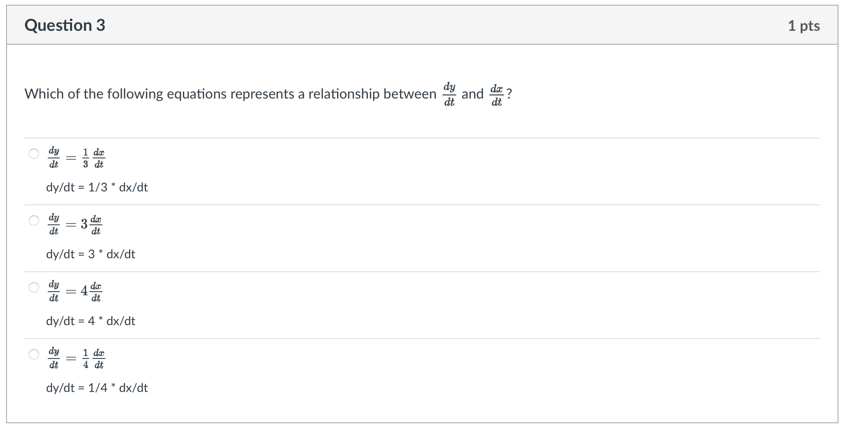Click the rendered '4 dx/dt' term in third answer
Screen dimensions: 868x428
point(91,291)
